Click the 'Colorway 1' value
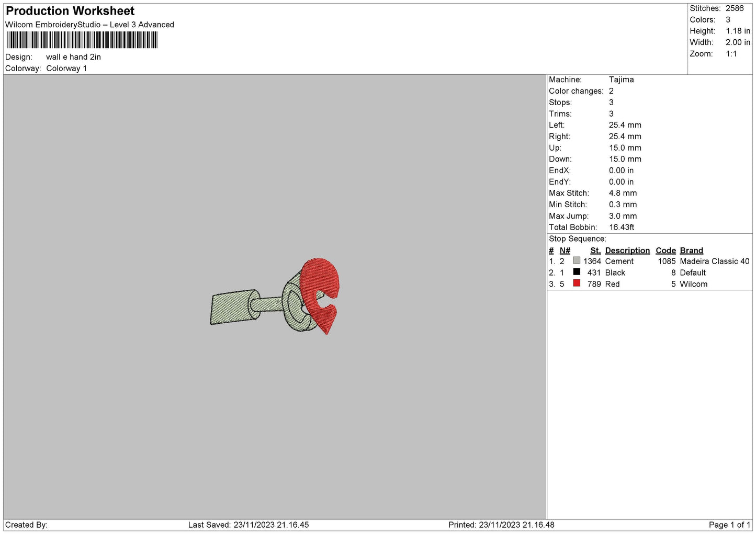The height and width of the screenshot is (534, 756). (66, 69)
